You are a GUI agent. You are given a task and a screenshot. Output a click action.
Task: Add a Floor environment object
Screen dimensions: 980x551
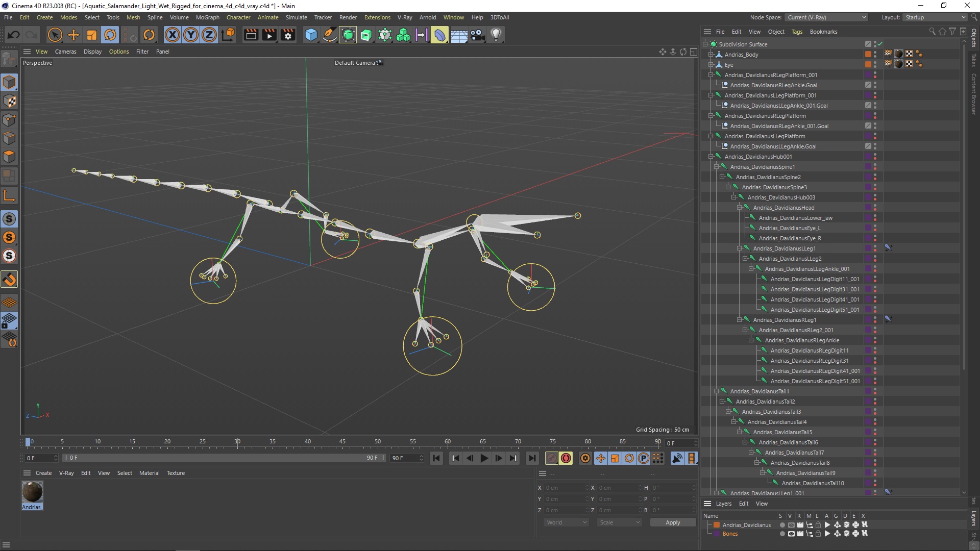[x=459, y=35]
